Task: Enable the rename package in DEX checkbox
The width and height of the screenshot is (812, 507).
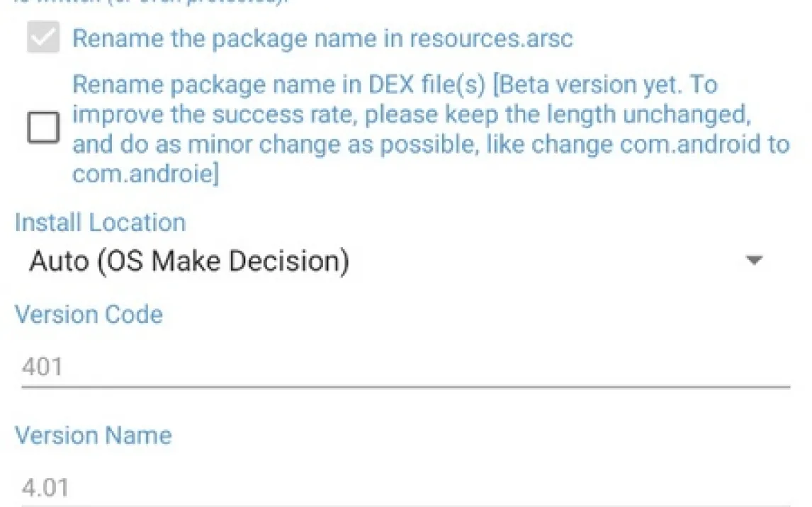Action: (x=43, y=128)
